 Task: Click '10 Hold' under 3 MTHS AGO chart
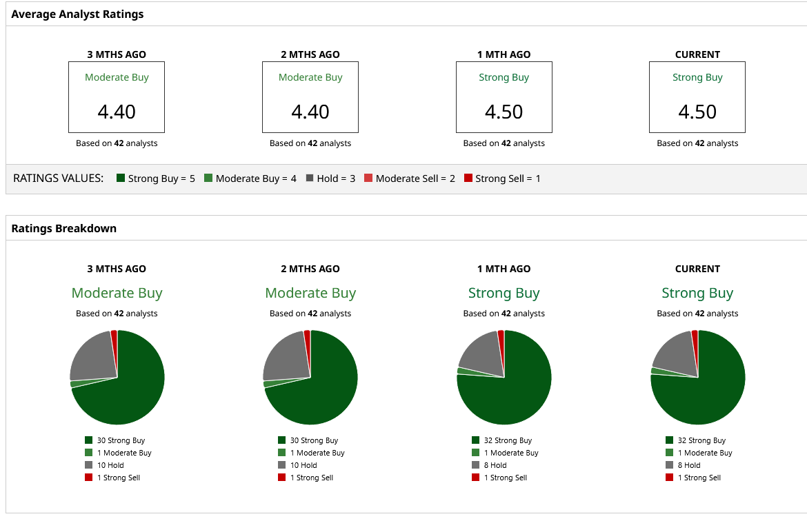click(x=104, y=465)
